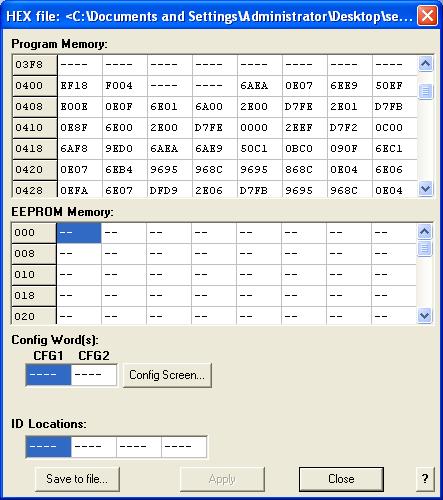
Task: Select program memory cell 6EB4
Action: [125, 170]
